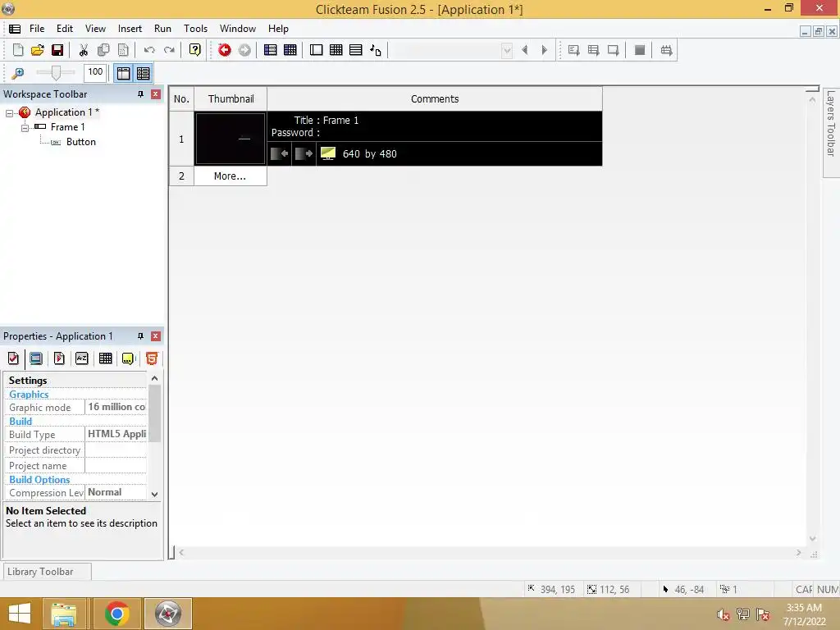Go to previous frame arrow
The width and height of the screenshot is (840, 630).
(524, 50)
